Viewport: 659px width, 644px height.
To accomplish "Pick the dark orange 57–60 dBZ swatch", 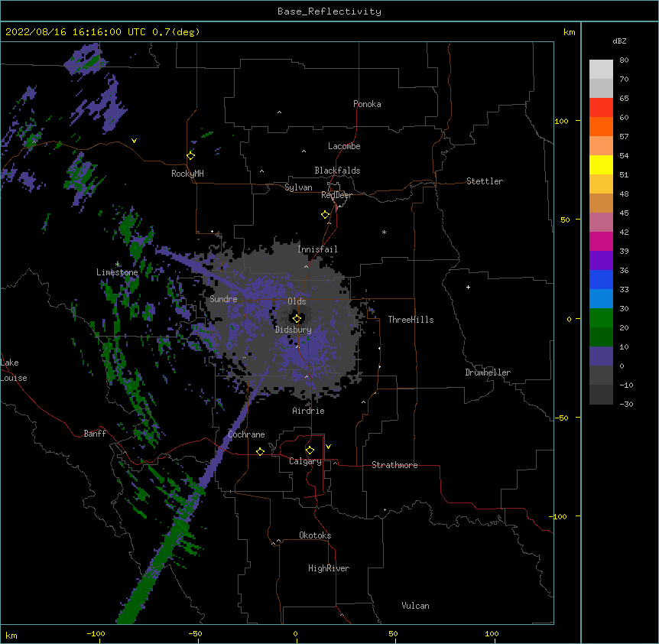I will (x=601, y=126).
